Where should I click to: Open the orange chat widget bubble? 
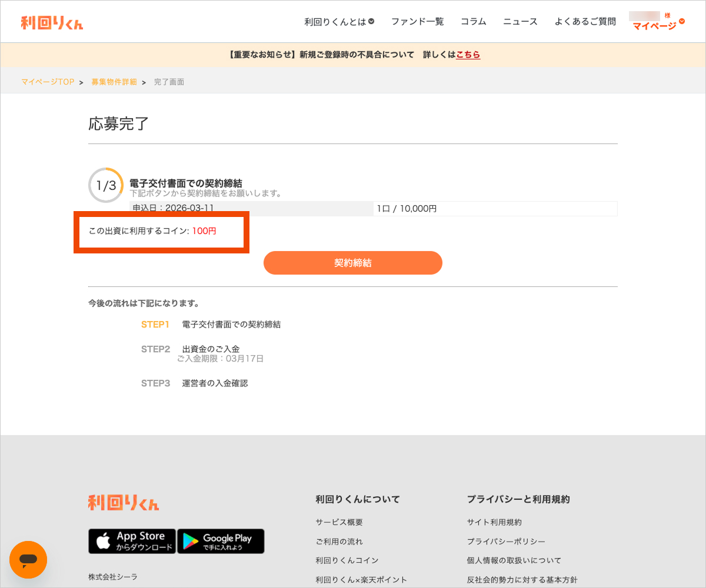tap(28, 559)
